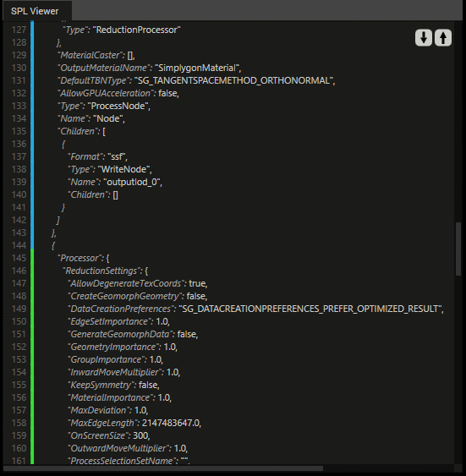Click the 2147483647.0 value
The image size is (466, 476).
pyautogui.click(x=171, y=424)
